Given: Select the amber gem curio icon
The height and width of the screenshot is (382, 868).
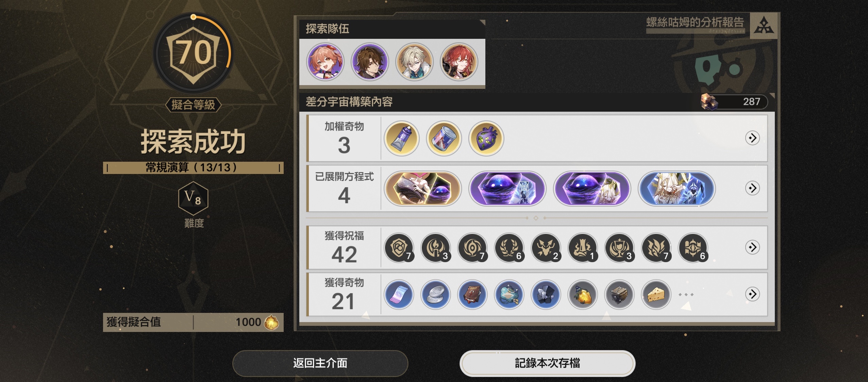Looking at the screenshot, I should pyautogui.click(x=583, y=295).
